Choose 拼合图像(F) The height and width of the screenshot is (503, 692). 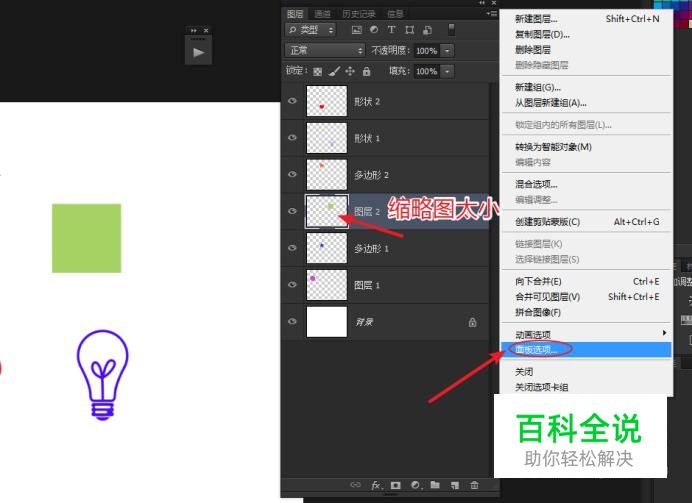586,312
